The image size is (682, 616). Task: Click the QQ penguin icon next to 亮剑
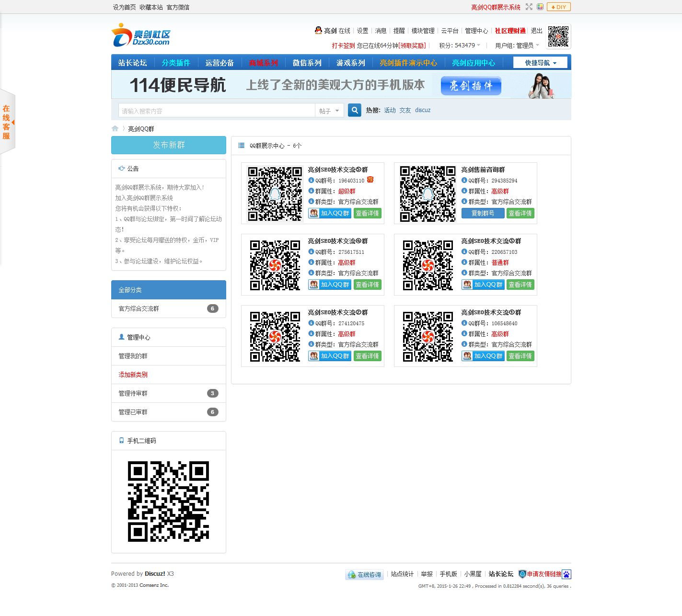click(318, 30)
